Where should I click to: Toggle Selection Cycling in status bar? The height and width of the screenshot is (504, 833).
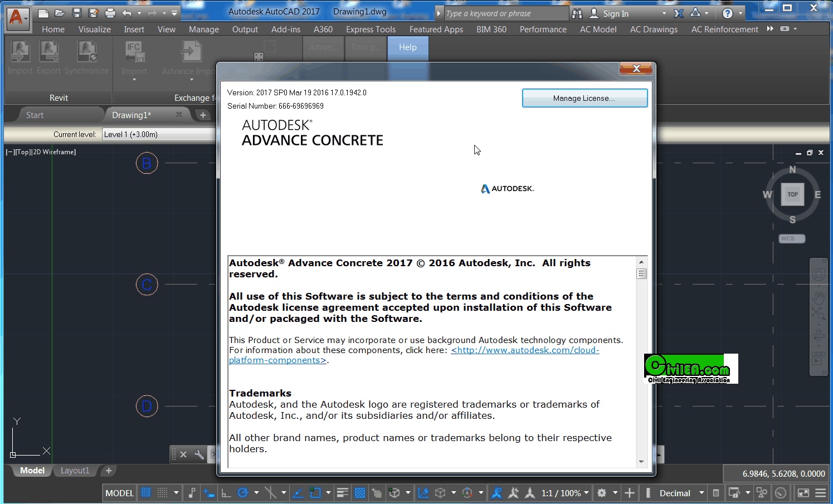(x=377, y=493)
